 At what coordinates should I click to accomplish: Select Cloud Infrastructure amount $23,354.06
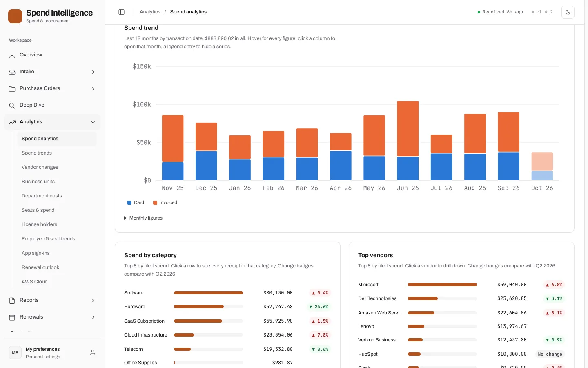click(x=278, y=335)
